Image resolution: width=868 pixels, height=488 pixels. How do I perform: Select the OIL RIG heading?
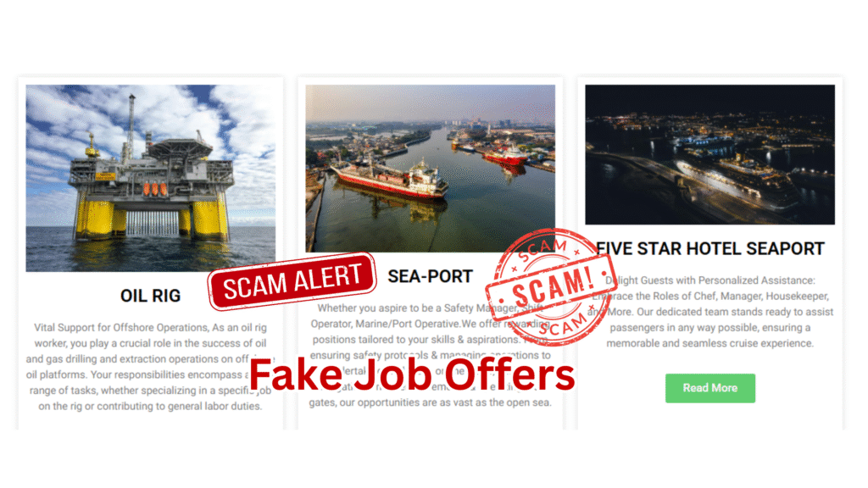tap(151, 296)
